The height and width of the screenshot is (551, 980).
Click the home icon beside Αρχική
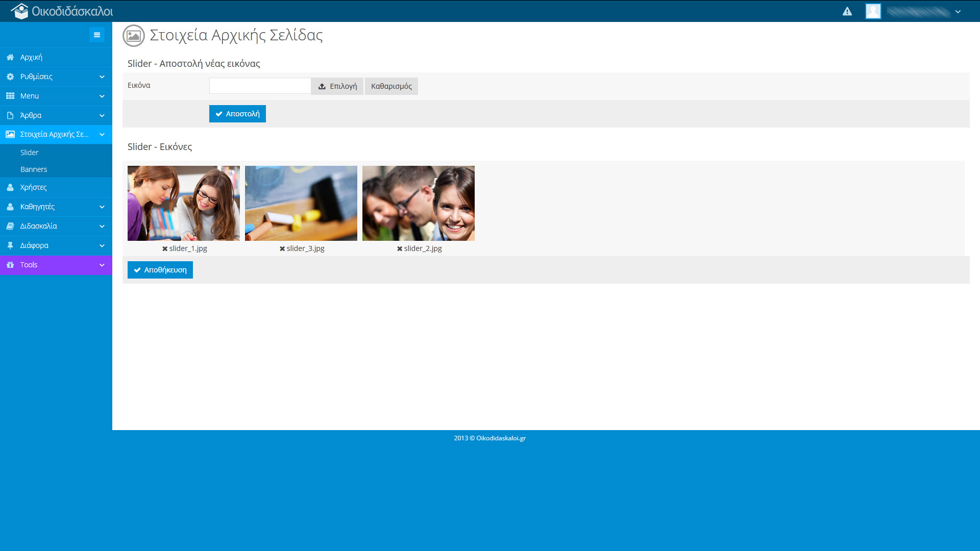coord(10,57)
